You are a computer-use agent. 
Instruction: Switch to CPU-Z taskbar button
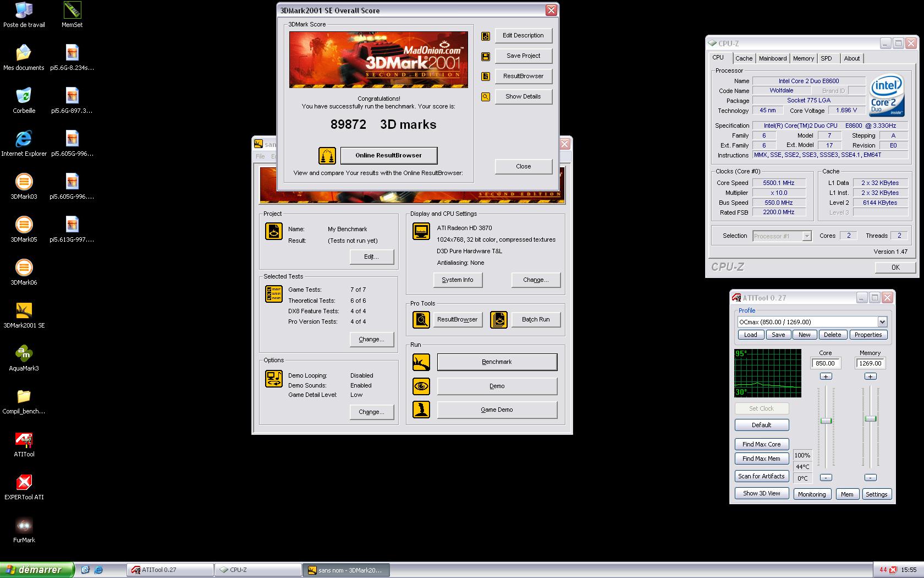tap(258, 570)
